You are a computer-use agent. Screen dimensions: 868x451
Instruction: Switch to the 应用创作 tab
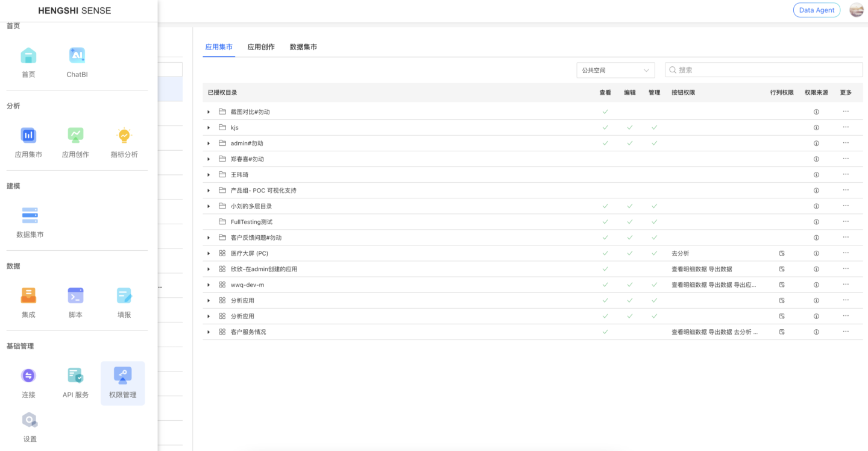(x=261, y=47)
